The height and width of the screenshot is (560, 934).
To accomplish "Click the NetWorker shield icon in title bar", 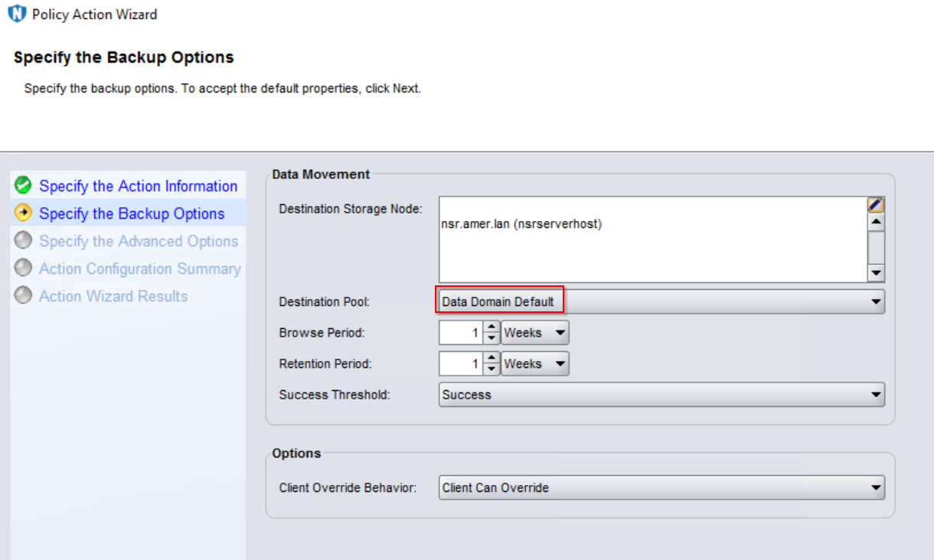I will pos(16,15).
